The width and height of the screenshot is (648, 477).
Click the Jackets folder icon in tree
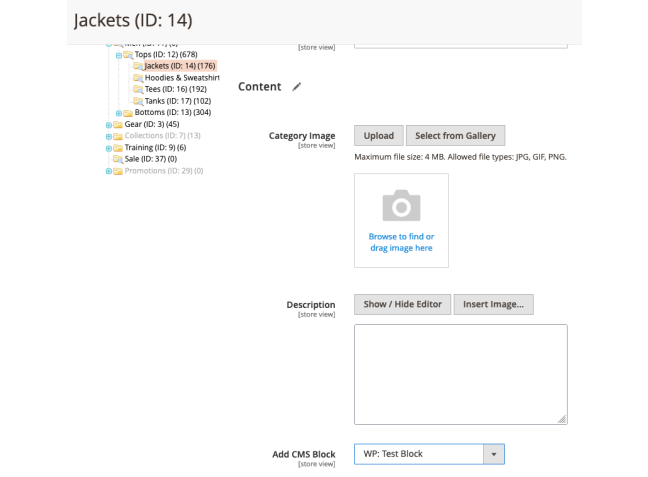point(138,66)
